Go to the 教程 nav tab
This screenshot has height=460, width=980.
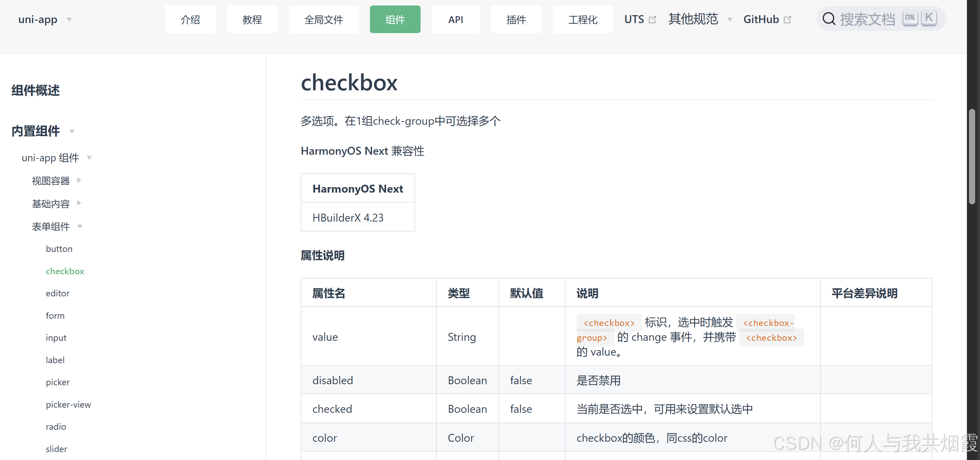click(x=252, y=19)
